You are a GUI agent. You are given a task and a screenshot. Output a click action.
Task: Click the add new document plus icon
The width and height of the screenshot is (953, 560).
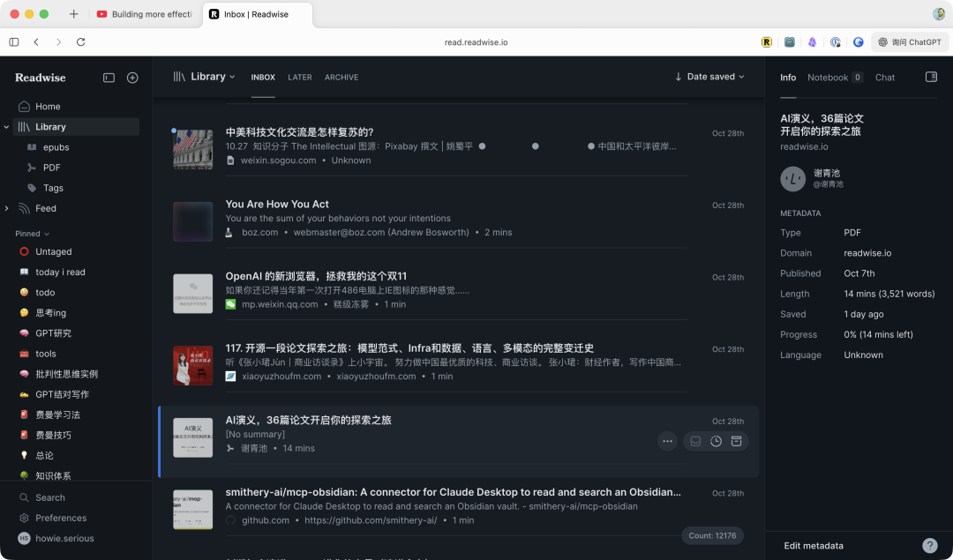click(x=132, y=78)
